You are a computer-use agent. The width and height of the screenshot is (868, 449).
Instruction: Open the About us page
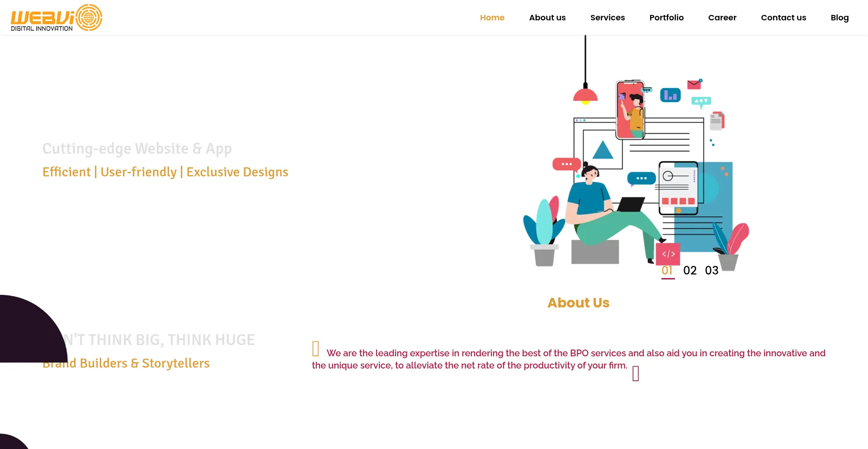pos(547,18)
